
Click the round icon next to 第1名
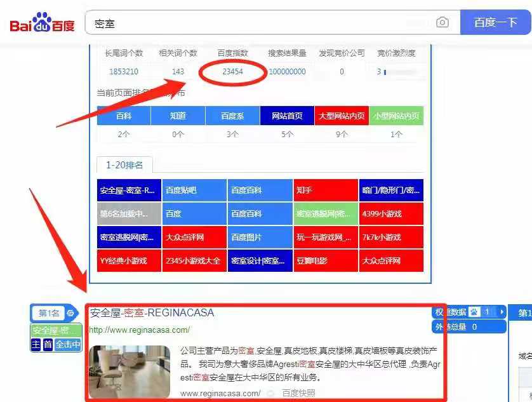click(x=70, y=312)
